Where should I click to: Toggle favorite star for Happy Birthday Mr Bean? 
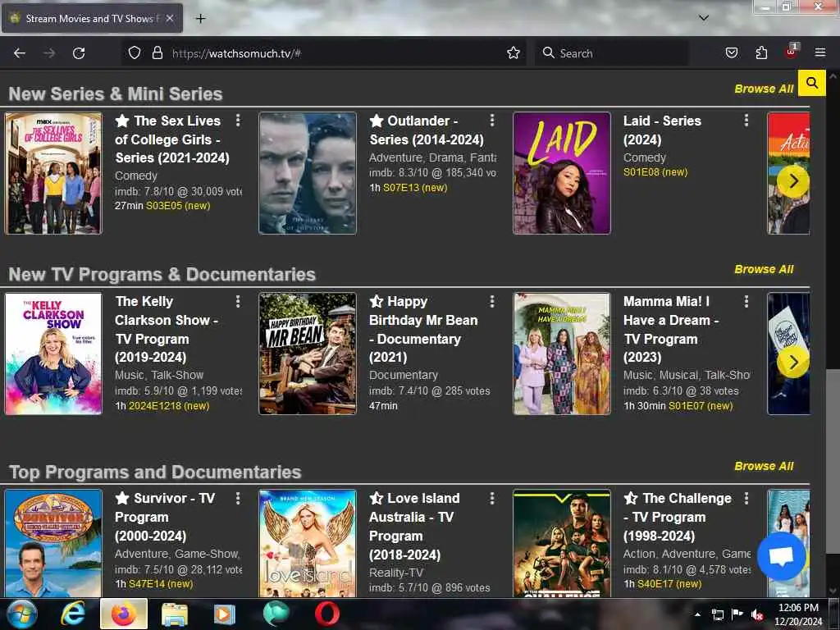coord(377,302)
